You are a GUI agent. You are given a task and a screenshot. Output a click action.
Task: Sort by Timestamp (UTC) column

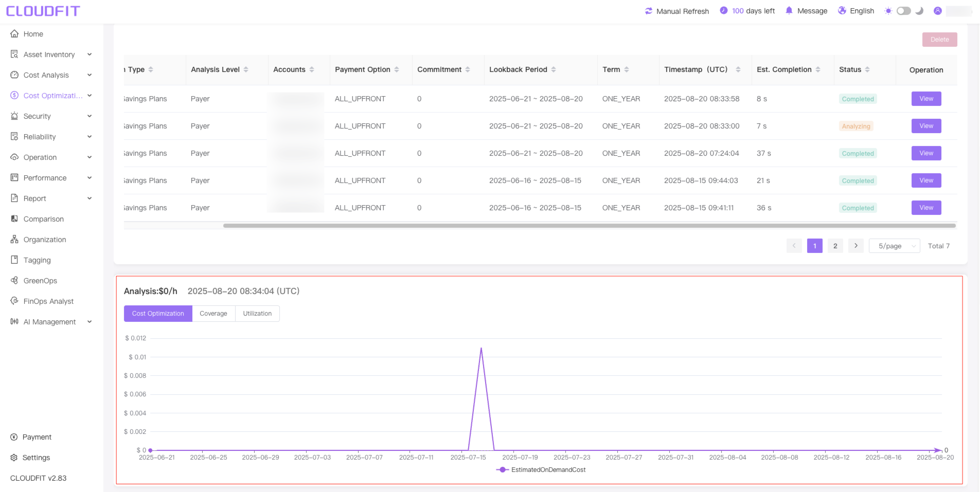pyautogui.click(x=738, y=69)
